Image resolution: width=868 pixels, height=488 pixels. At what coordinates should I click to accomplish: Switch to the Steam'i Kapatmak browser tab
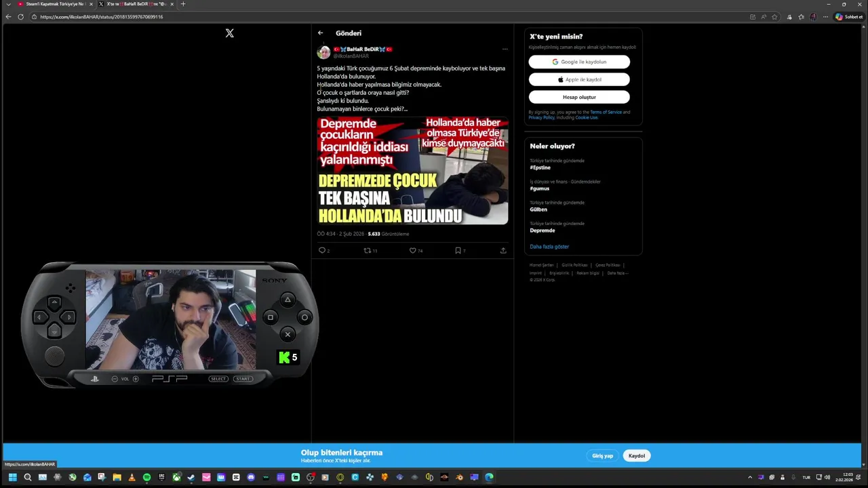coord(54,4)
